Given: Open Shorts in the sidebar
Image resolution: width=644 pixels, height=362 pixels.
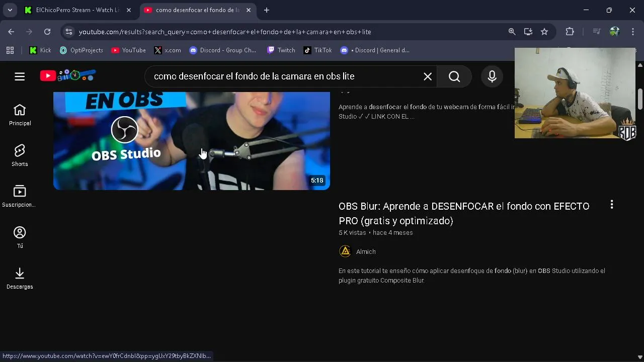Looking at the screenshot, I should click(x=20, y=156).
